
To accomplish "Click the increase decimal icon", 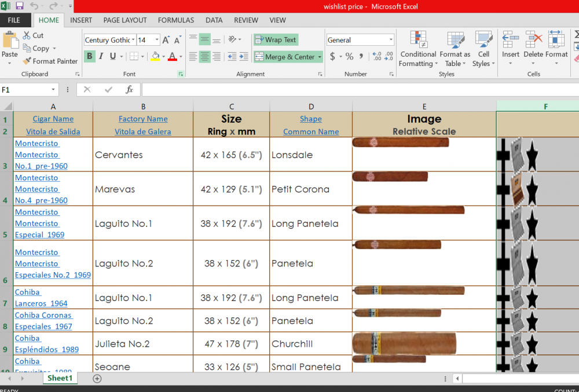I will pos(377,57).
